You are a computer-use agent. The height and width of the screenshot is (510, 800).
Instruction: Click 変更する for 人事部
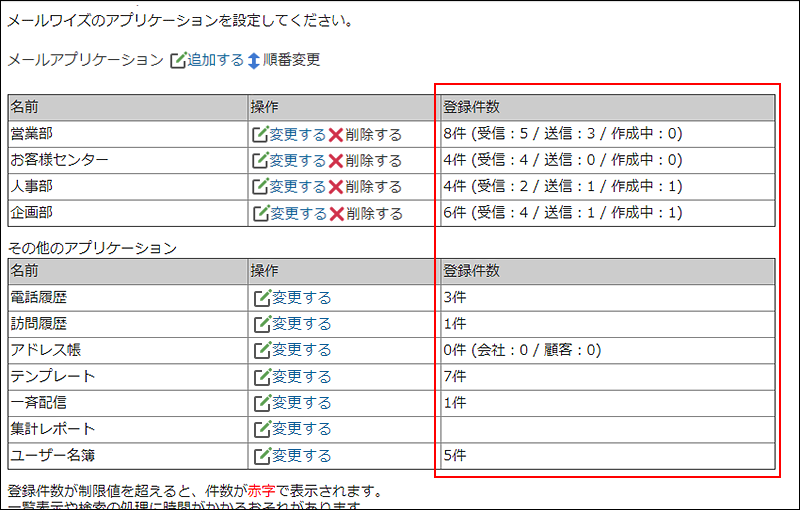click(297, 187)
